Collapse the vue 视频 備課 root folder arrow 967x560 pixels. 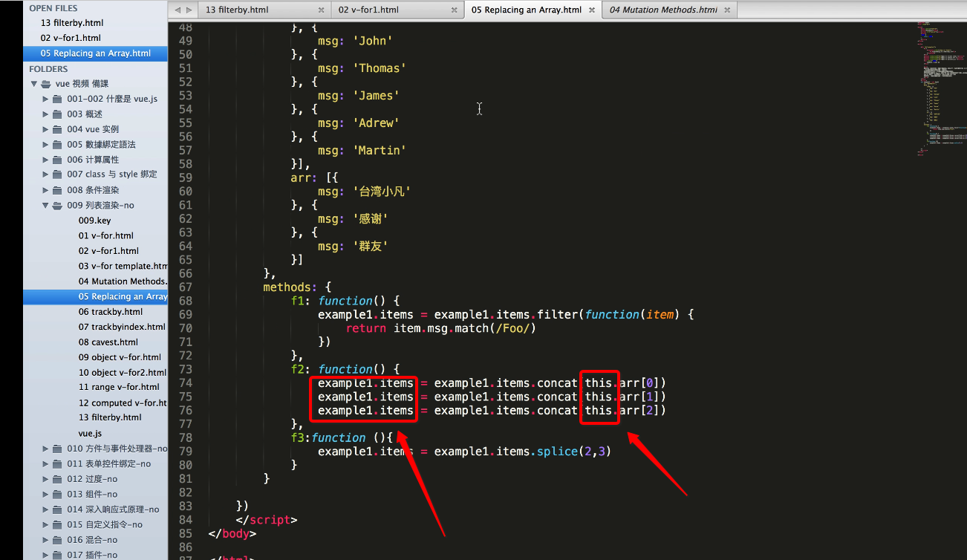33,84
